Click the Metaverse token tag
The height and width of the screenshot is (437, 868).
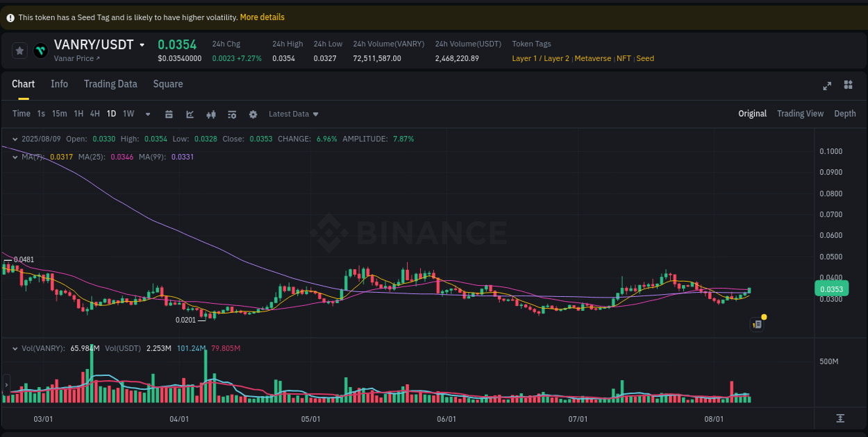click(593, 58)
